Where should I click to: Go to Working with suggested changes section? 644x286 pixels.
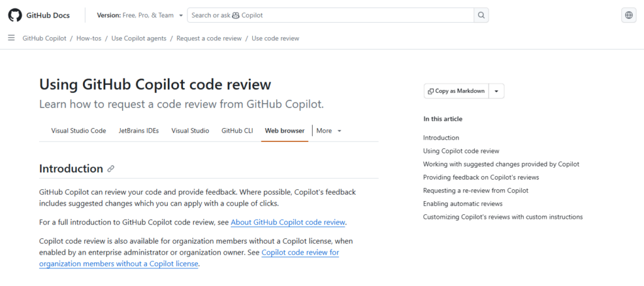point(501,164)
